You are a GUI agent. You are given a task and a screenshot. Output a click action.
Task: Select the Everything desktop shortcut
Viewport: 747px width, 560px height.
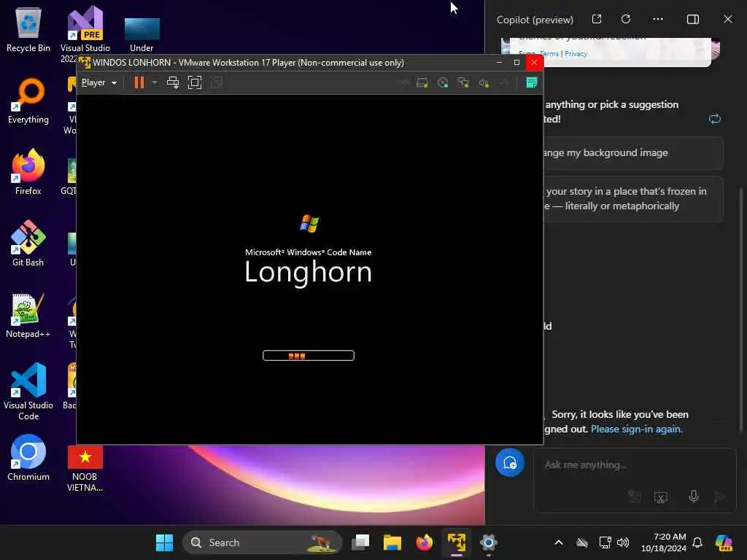(28, 101)
